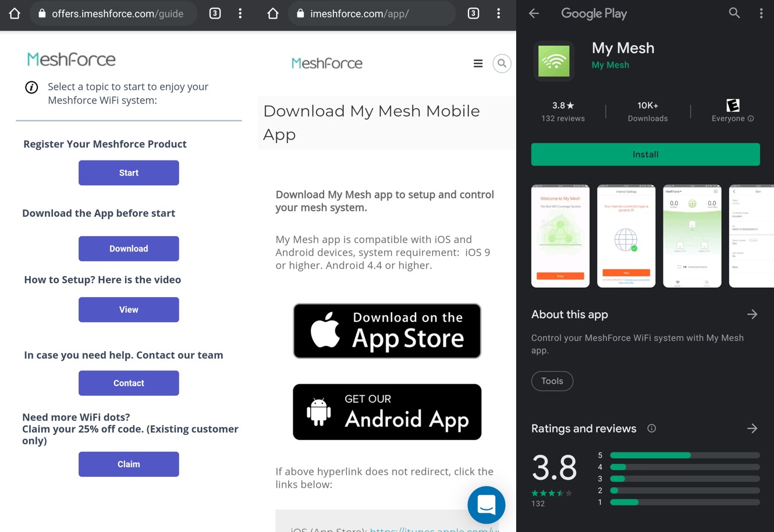Image resolution: width=774 pixels, height=532 pixels.
Task: Expand About this app with the arrow
Action: 752,315
